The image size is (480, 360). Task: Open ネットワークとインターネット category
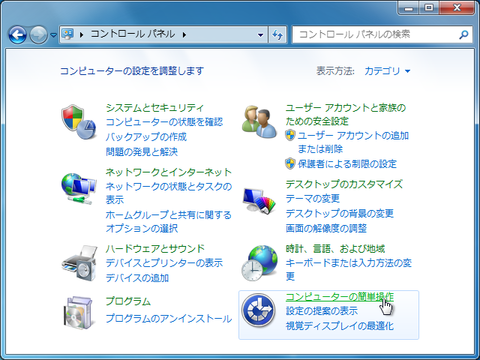[169, 172]
